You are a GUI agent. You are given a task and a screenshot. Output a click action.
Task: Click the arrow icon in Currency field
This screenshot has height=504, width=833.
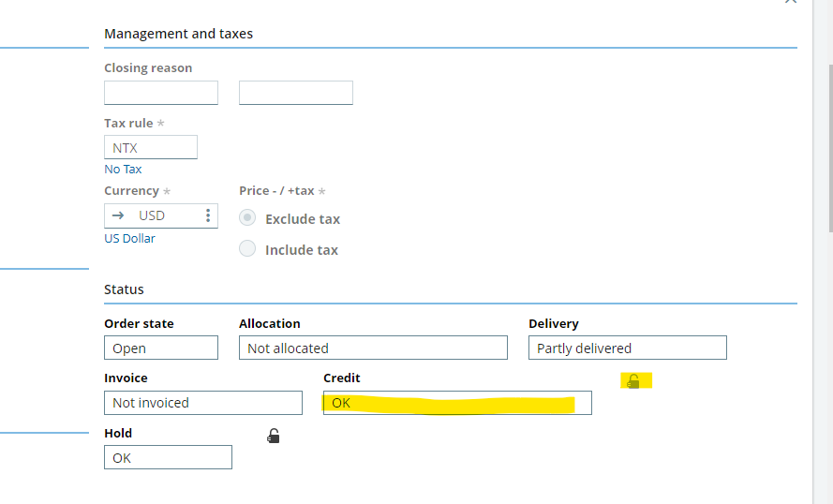(x=118, y=215)
